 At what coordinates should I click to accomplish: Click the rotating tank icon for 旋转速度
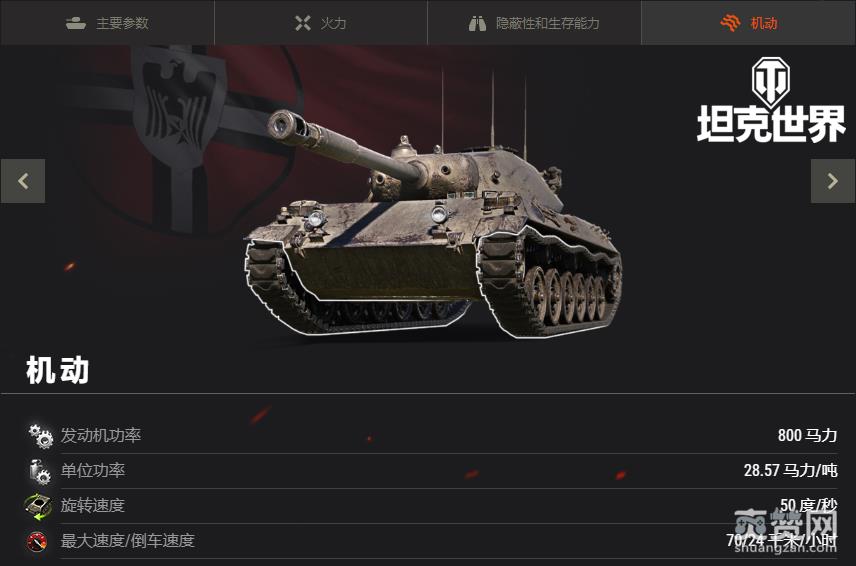(38, 506)
